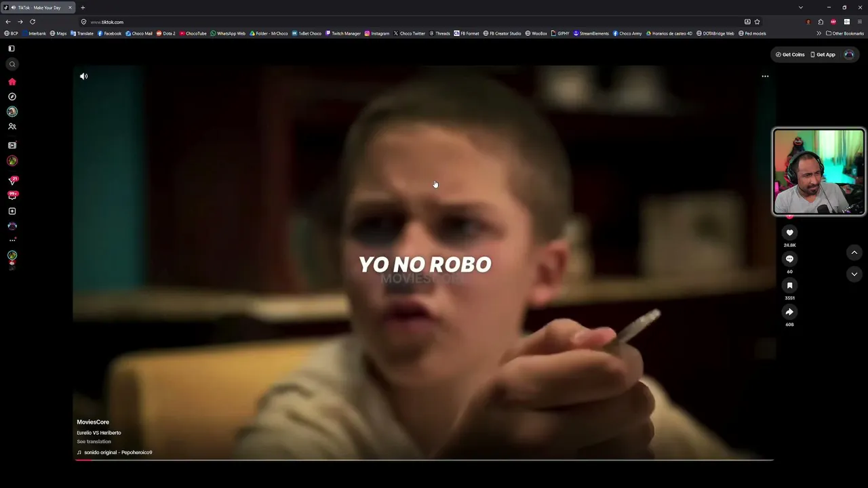Viewport: 868px width, 488px height.
Task: Bookmark this page with the star icon
Action: [757, 22]
